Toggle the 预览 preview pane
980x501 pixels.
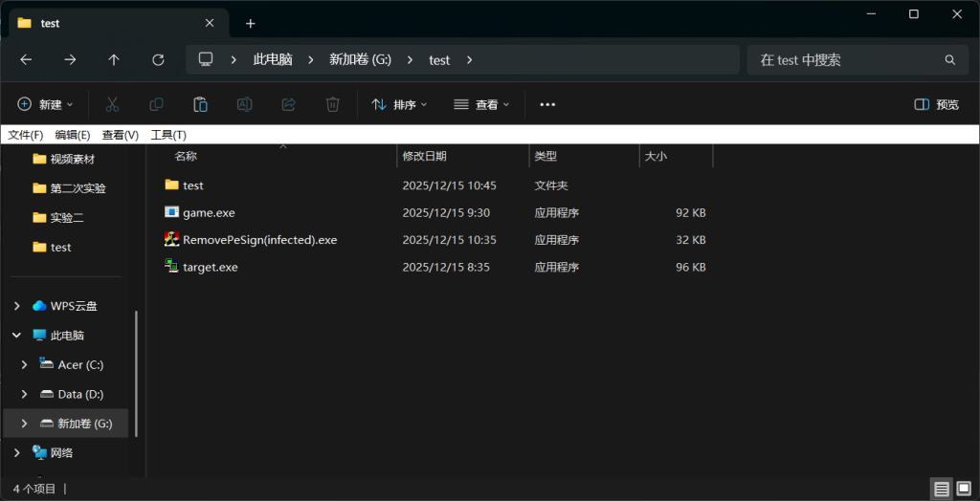(936, 104)
